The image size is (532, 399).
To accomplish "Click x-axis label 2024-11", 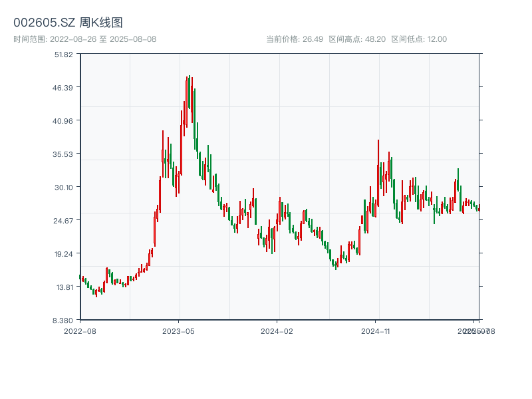I will click(x=375, y=331).
